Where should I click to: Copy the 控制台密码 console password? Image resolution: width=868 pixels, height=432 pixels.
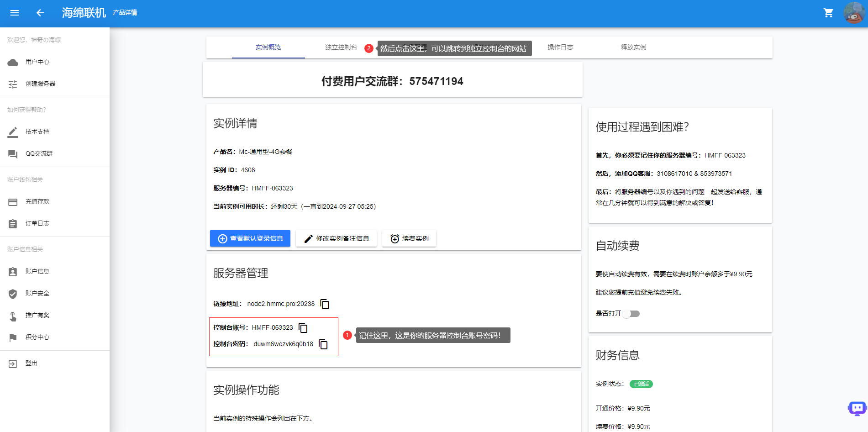[323, 345]
